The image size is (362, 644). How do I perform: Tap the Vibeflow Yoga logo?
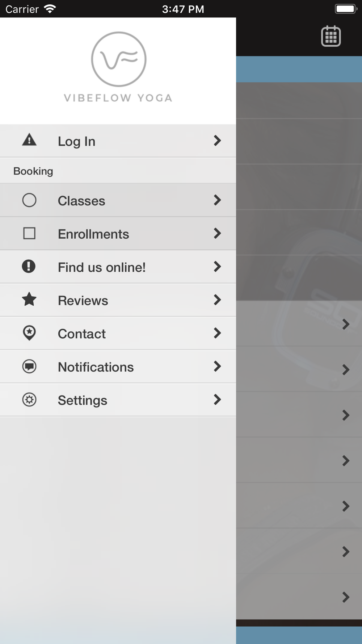click(x=118, y=67)
